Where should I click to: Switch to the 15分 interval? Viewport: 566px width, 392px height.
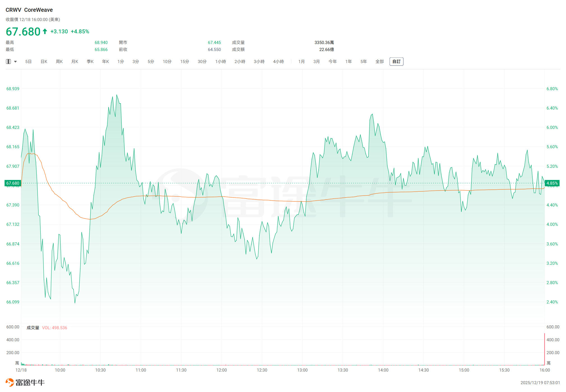pyautogui.click(x=185, y=61)
